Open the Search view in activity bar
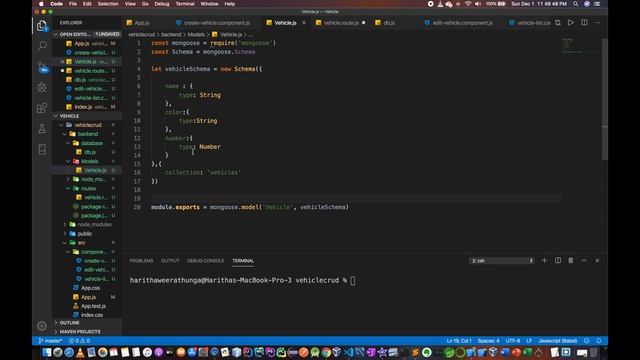This screenshot has height=360, width=640. coord(42,46)
